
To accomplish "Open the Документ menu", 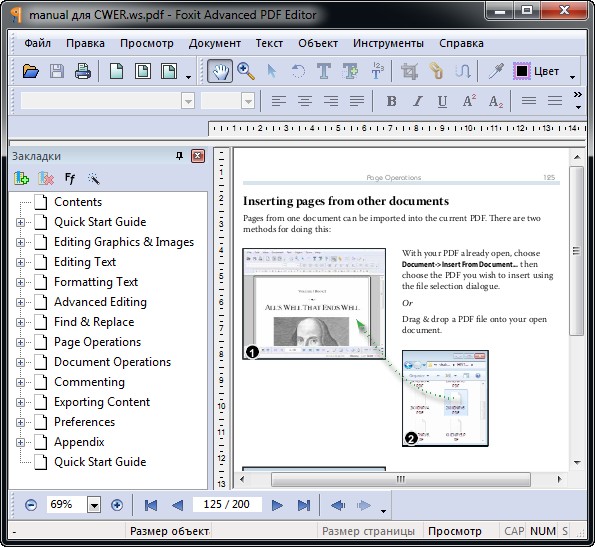I will tap(215, 43).
